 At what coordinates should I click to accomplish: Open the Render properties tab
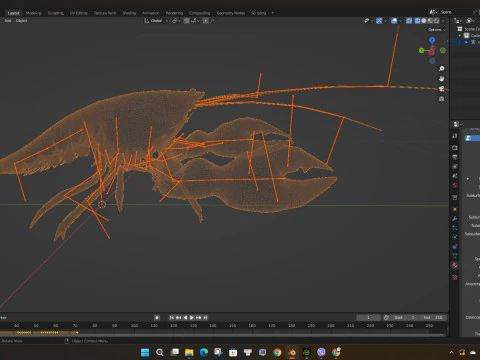tap(455, 148)
